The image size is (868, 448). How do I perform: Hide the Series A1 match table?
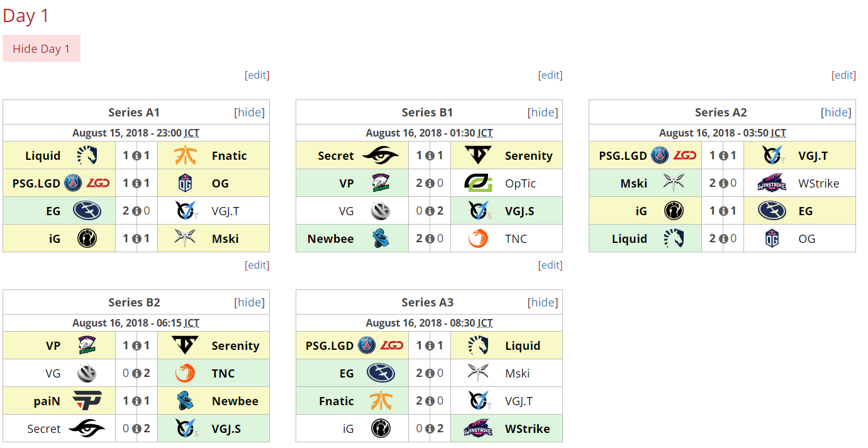pos(250,112)
